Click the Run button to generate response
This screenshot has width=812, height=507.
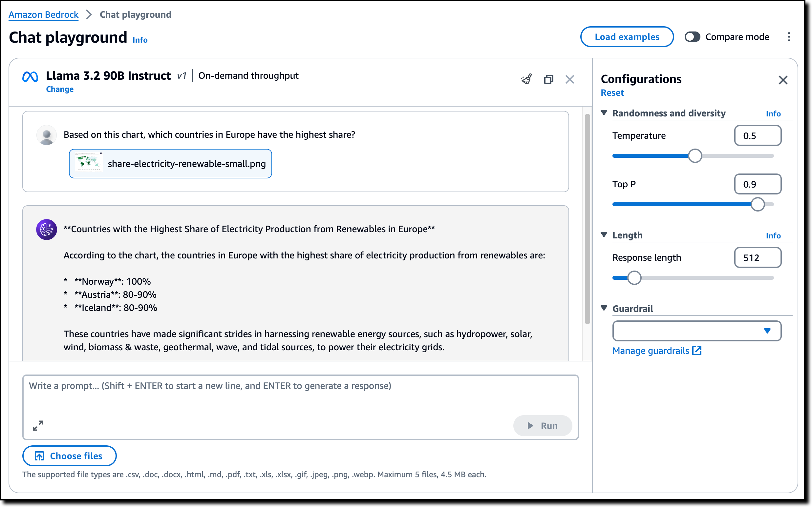click(542, 425)
